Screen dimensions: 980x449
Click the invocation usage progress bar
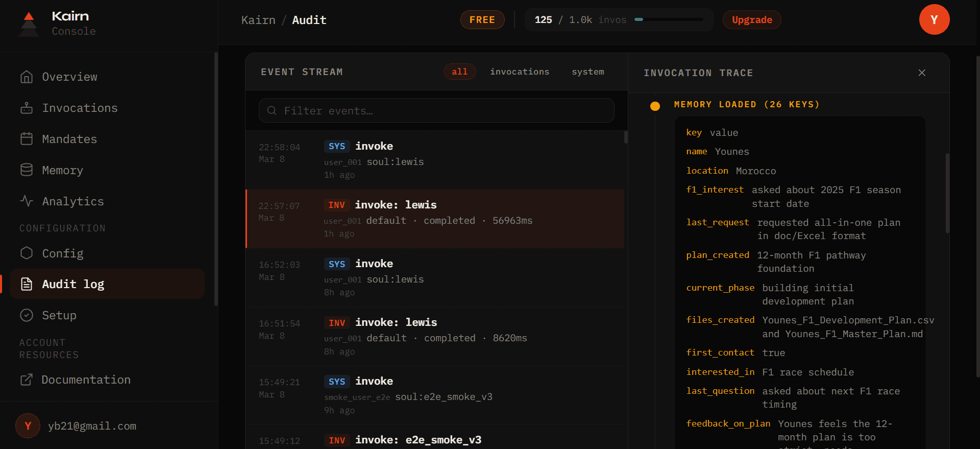tap(669, 20)
